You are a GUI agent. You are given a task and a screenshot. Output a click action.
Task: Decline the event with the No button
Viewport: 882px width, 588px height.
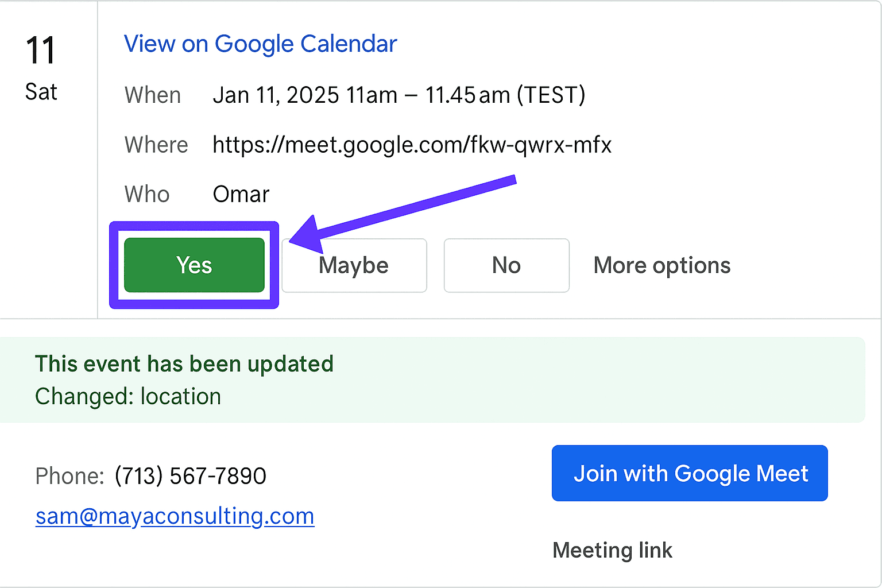[x=506, y=265]
